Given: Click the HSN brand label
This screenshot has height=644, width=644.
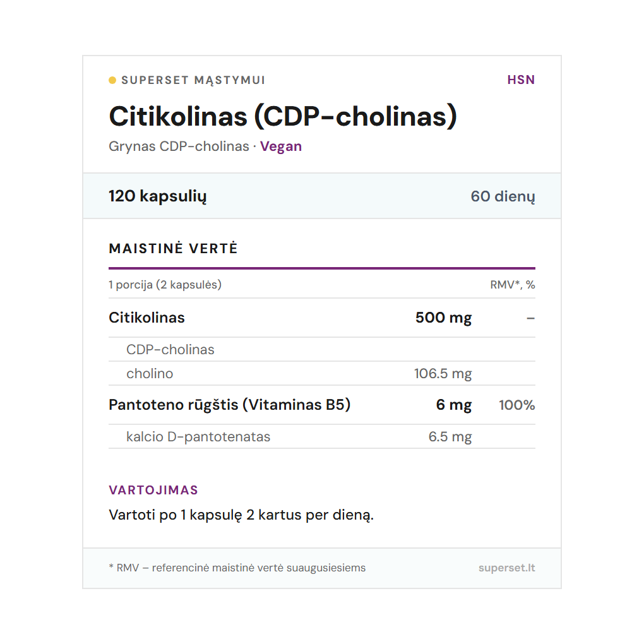Looking at the screenshot, I should click(521, 80).
